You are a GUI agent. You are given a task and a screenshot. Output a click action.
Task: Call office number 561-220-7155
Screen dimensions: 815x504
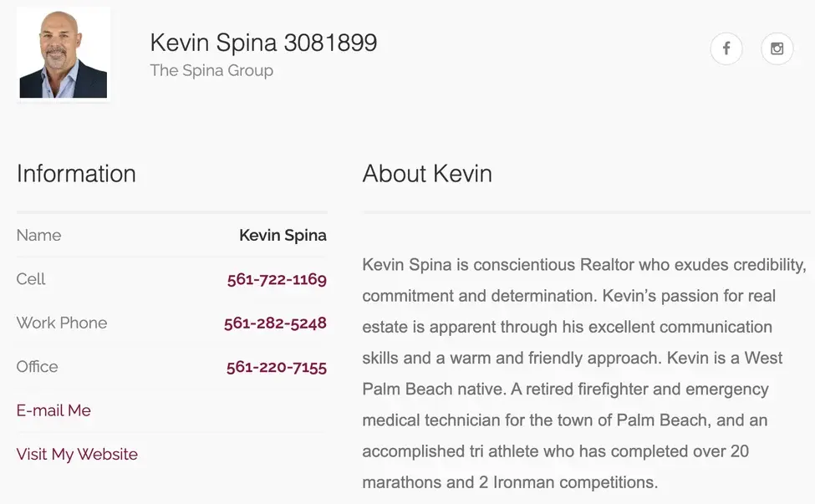[x=276, y=366]
